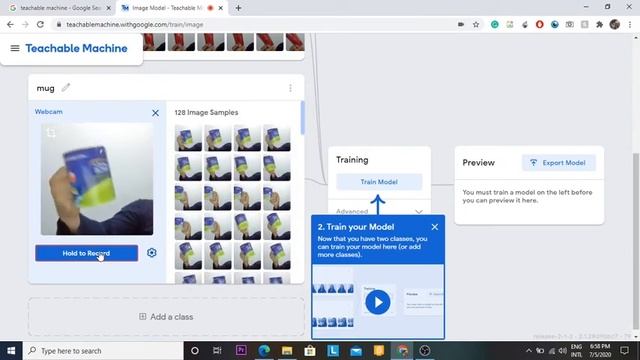The height and width of the screenshot is (360, 640).
Task: Open the Extensions puzzle piece menu
Action: coord(600,24)
